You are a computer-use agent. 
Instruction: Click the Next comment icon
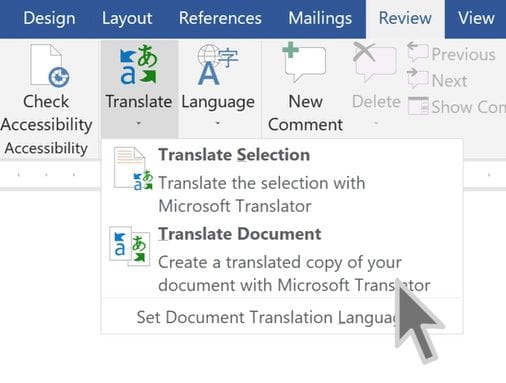coord(418,78)
